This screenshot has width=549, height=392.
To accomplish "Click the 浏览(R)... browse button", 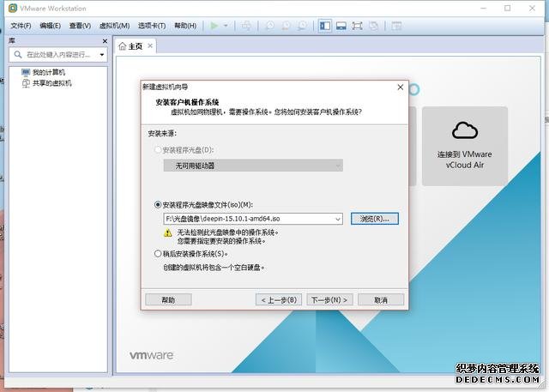I will point(375,219).
